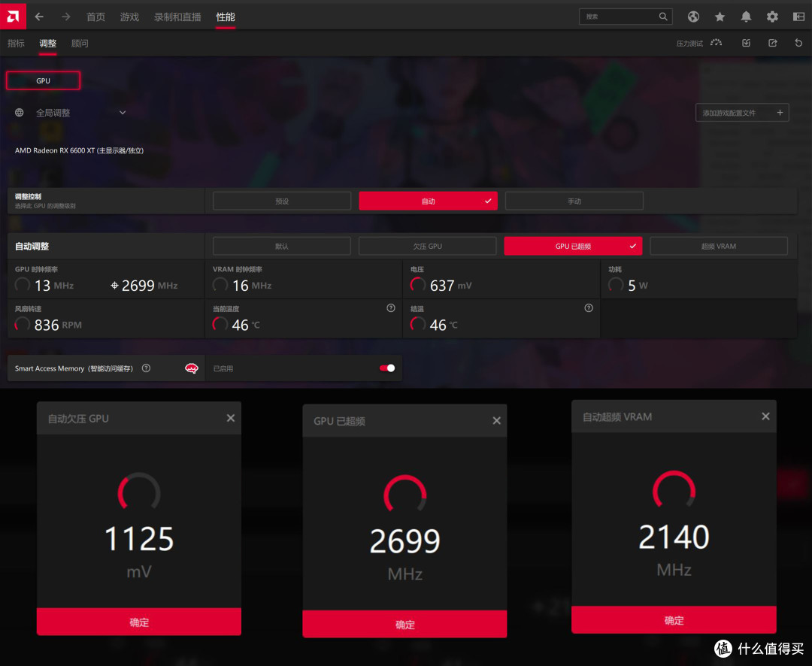The image size is (812, 666).
Task: Select 默认 auto-tuning option
Action: click(x=282, y=246)
